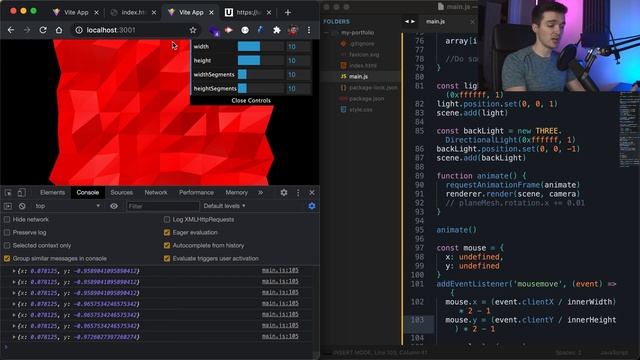Open the white round extension icon
Image resolution: width=640 pixels, height=360 pixels.
click(245, 30)
